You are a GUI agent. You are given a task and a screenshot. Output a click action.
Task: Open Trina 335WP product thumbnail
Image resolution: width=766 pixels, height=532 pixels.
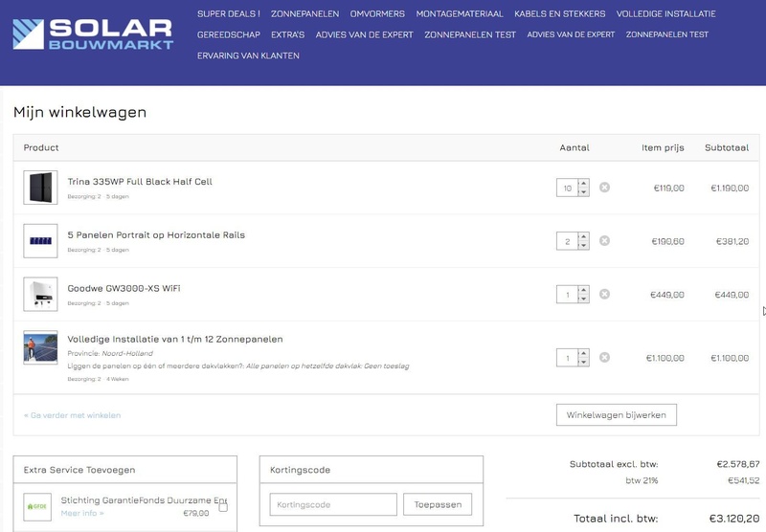(x=40, y=188)
